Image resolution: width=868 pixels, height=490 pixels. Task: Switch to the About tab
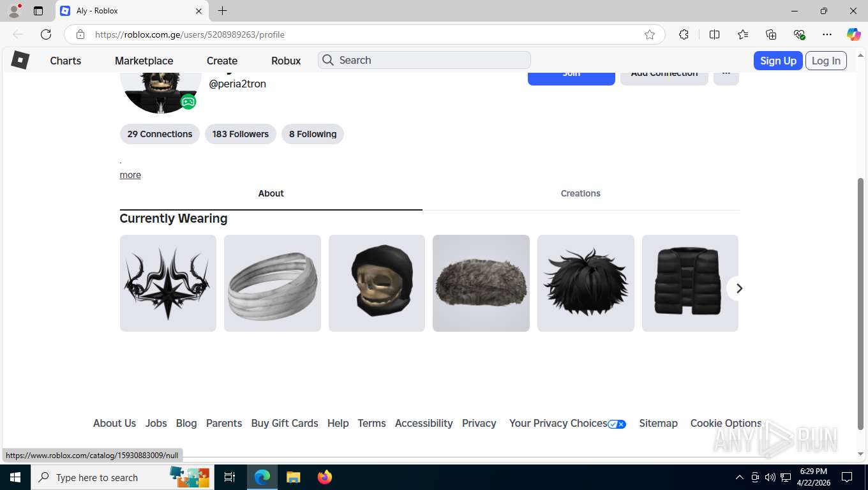pyautogui.click(x=271, y=193)
